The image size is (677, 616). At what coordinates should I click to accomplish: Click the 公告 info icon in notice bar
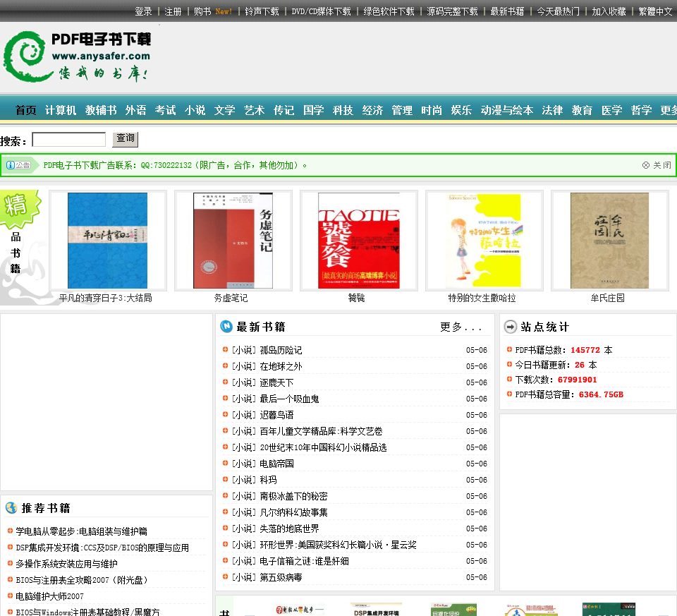click(18, 165)
